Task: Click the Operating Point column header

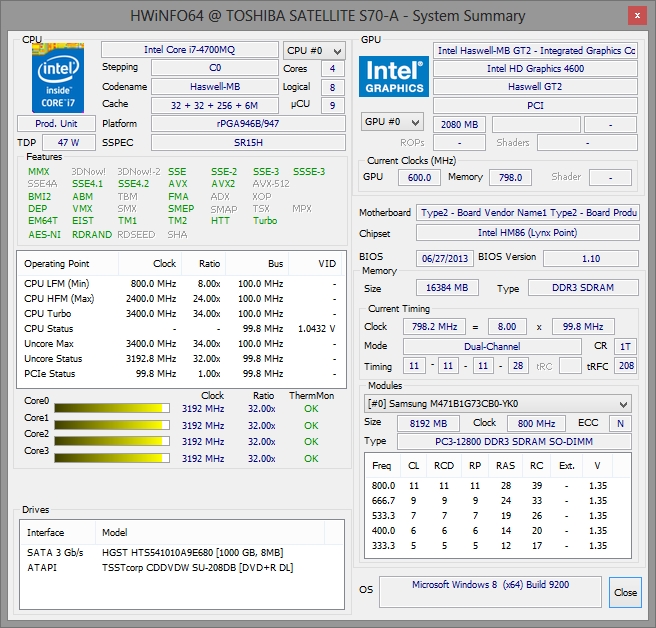Action: pos(68,264)
